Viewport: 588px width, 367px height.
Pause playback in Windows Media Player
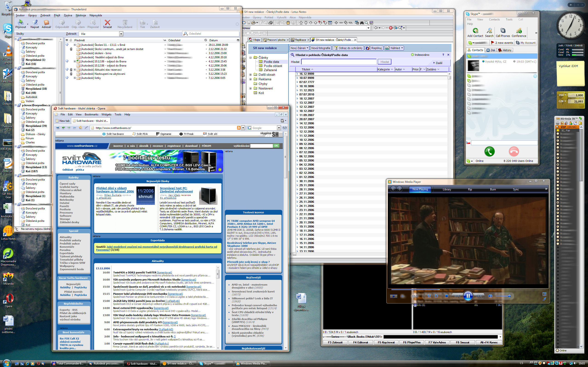[x=468, y=296]
